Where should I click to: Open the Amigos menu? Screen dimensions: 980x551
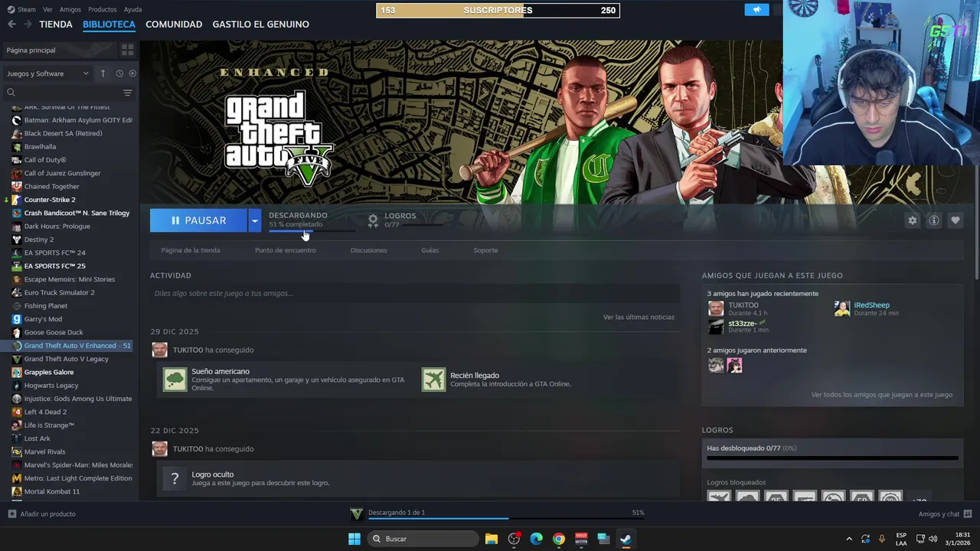tap(70, 9)
